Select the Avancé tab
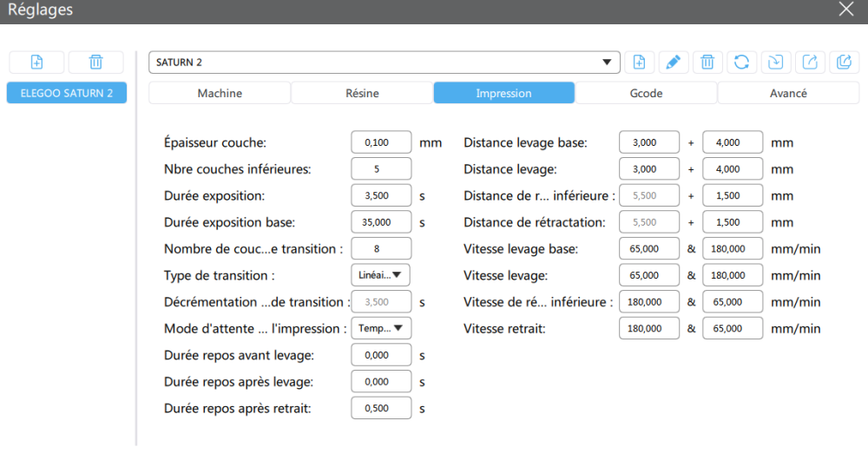This screenshot has height=467, width=868. pos(788,93)
